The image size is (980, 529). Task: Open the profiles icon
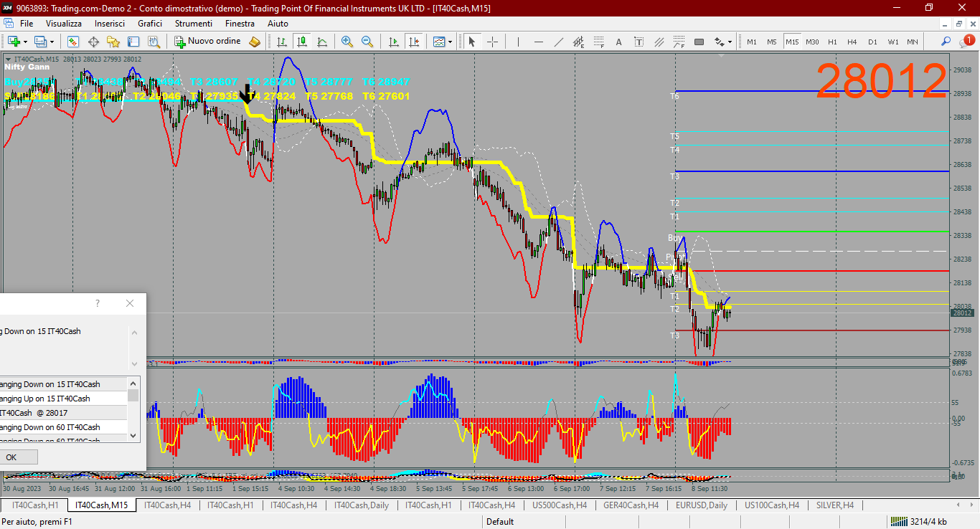(x=40, y=42)
